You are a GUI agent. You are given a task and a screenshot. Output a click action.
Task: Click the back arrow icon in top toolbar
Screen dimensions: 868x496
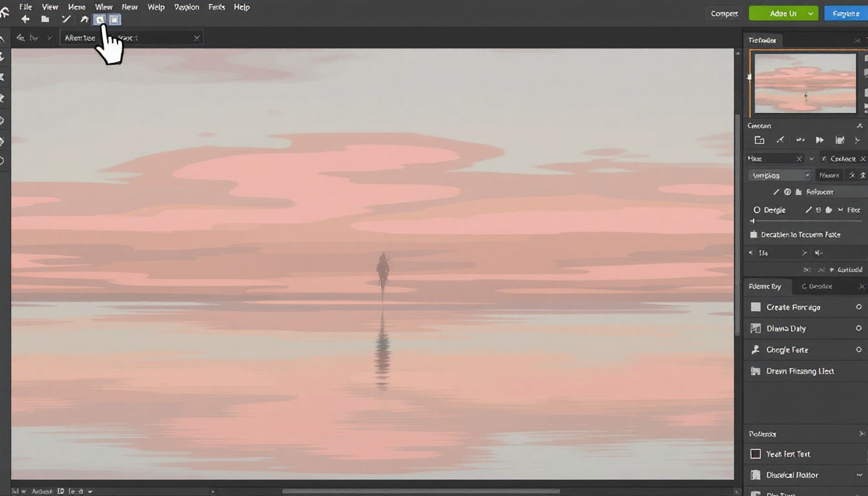pyautogui.click(x=25, y=20)
